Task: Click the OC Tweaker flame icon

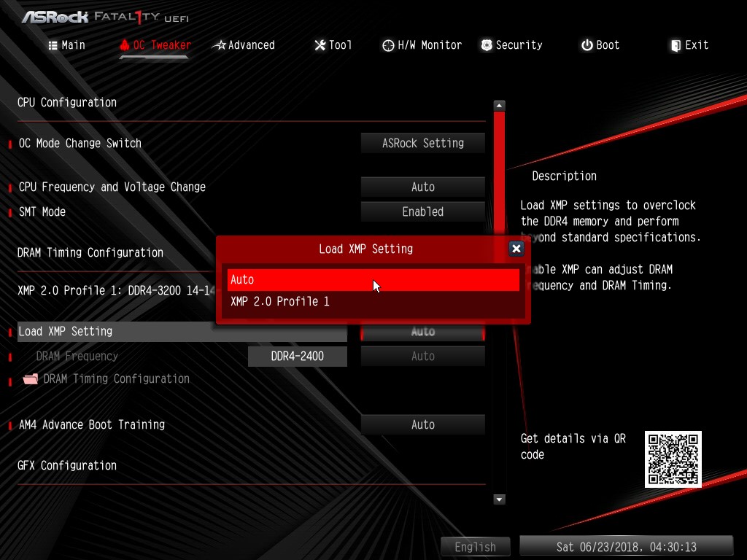Action: click(124, 45)
